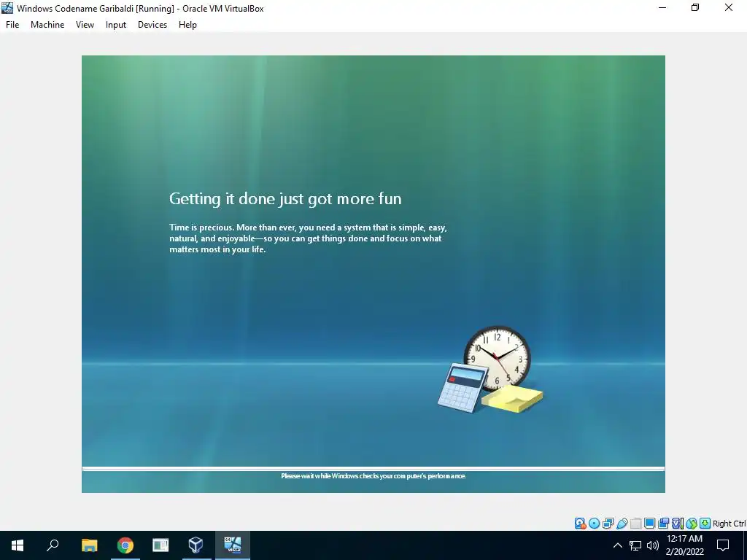Viewport: 747px width, 560px height.
Task: Open the Devices menu
Action: [x=152, y=25]
